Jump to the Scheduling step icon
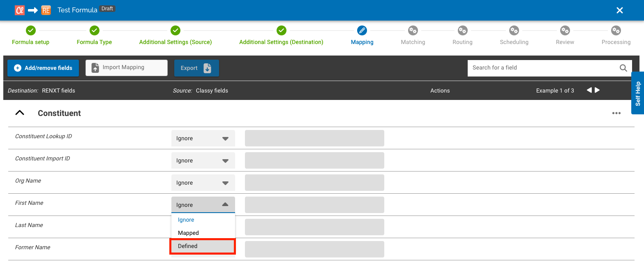Image resolution: width=644 pixels, height=262 pixels. click(x=514, y=30)
